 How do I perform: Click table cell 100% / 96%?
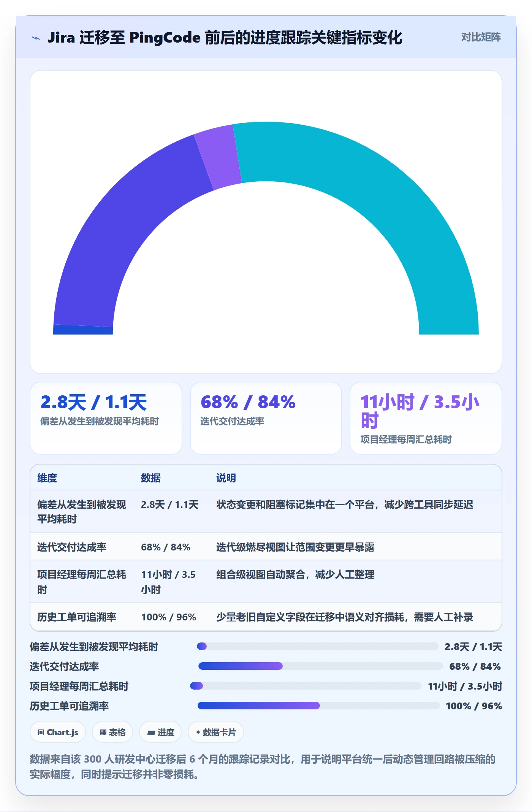coord(169,617)
